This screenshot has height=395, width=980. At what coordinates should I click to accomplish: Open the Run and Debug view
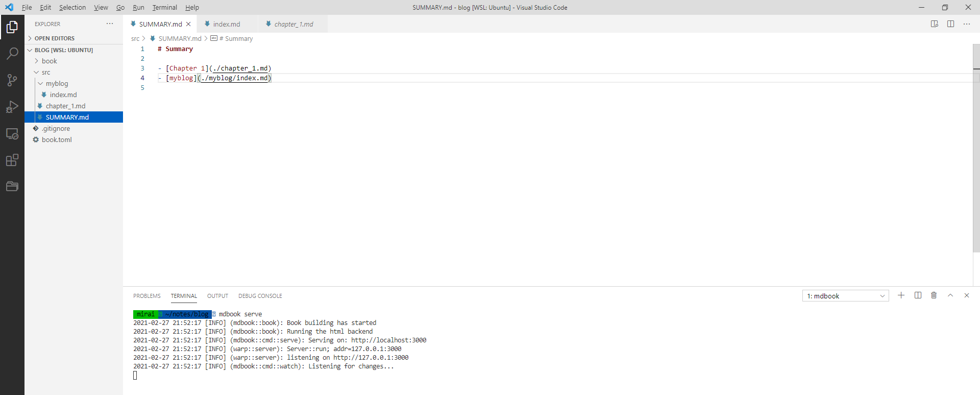pyautogui.click(x=12, y=107)
